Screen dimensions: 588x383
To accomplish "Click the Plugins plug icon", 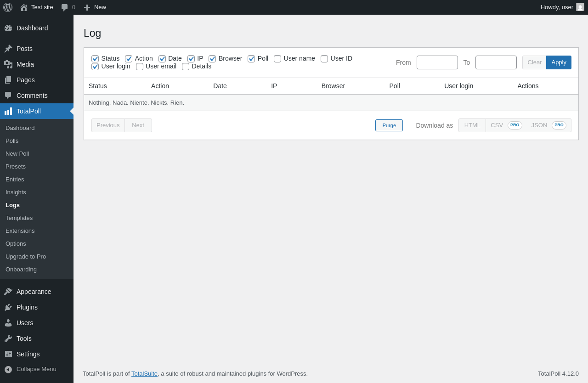I will coord(8,307).
